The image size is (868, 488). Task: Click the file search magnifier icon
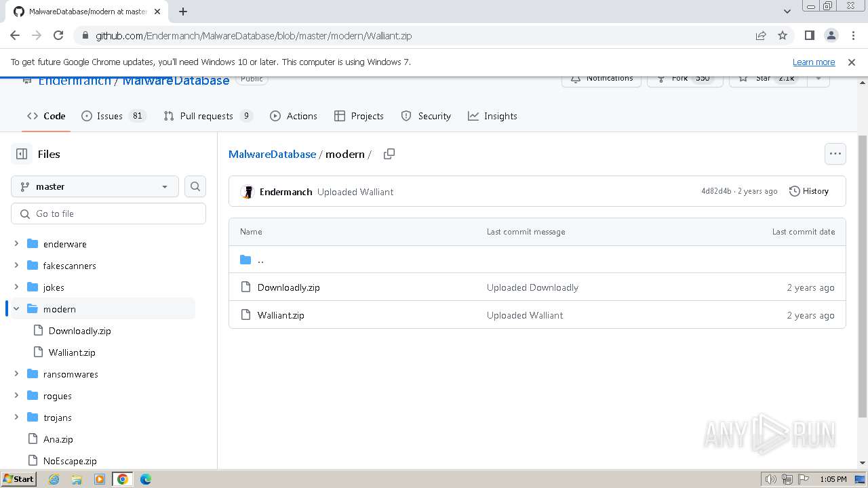195,186
